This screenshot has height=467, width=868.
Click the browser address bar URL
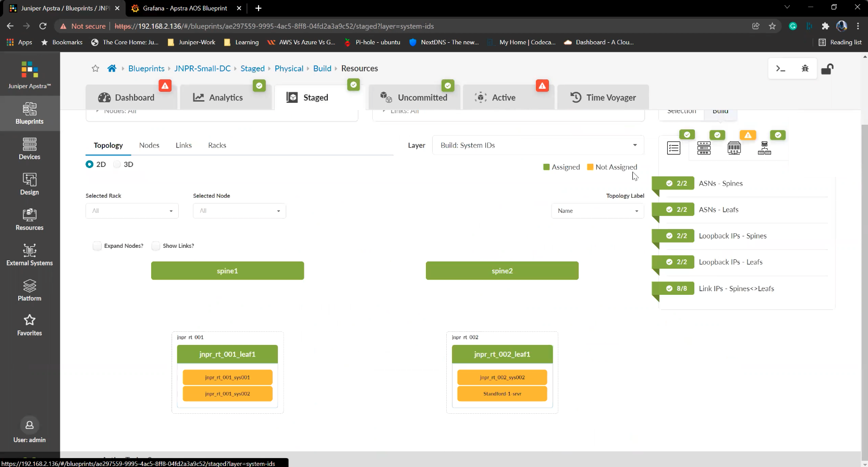point(274,26)
